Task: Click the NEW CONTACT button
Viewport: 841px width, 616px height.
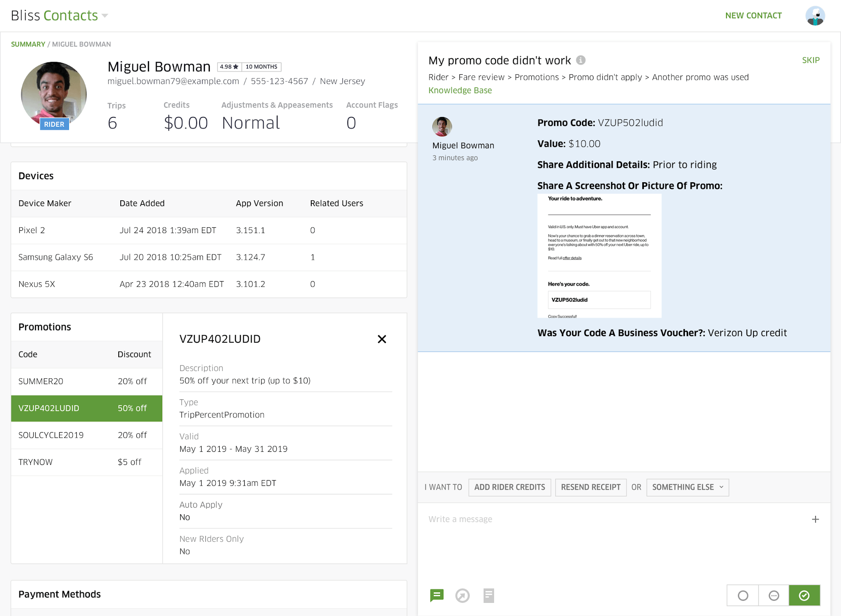Action: coord(753,16)
